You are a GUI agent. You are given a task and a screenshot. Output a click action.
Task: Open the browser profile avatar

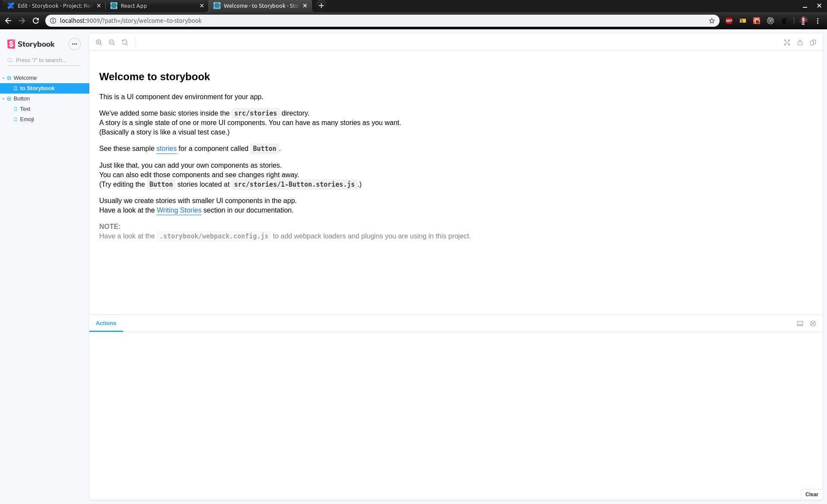803,21
